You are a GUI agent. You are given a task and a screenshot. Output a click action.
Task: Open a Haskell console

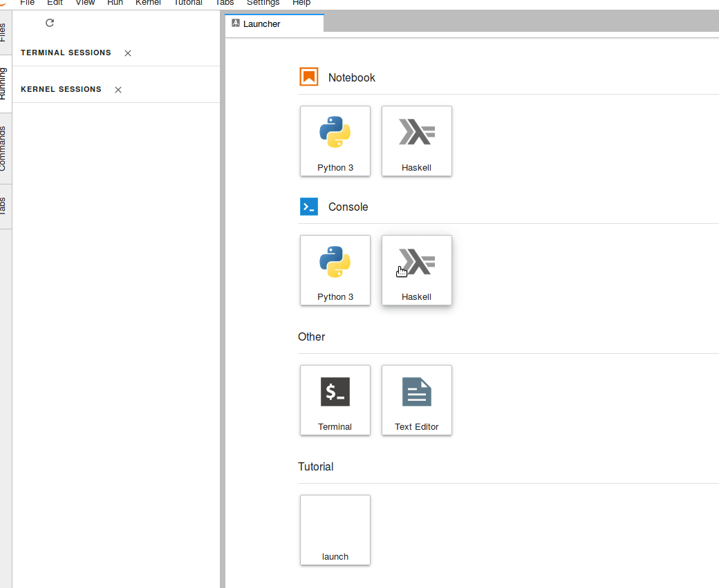point(417,270)
